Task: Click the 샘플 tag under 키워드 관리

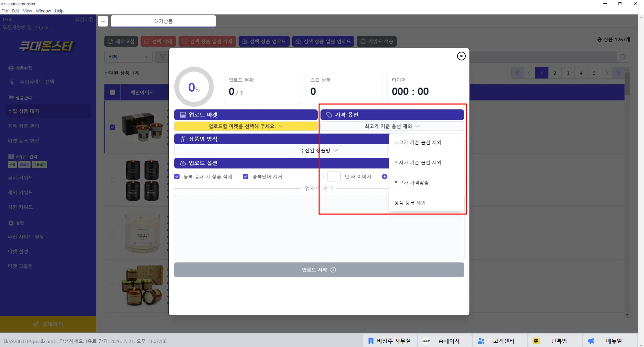Action: click(x=12, y=164)
